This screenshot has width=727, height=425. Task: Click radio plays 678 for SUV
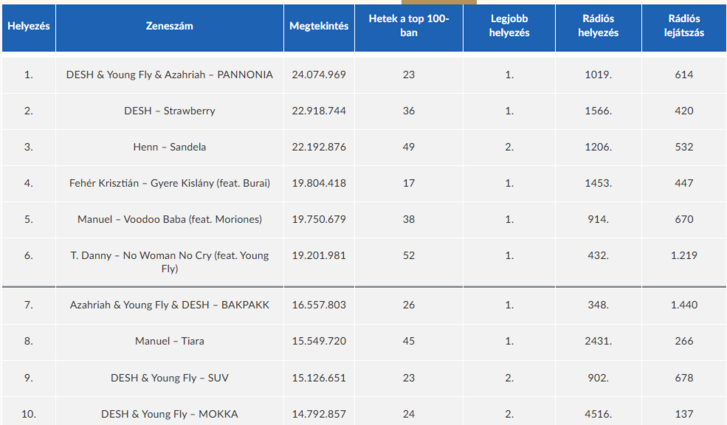click(x=684, y=378)
